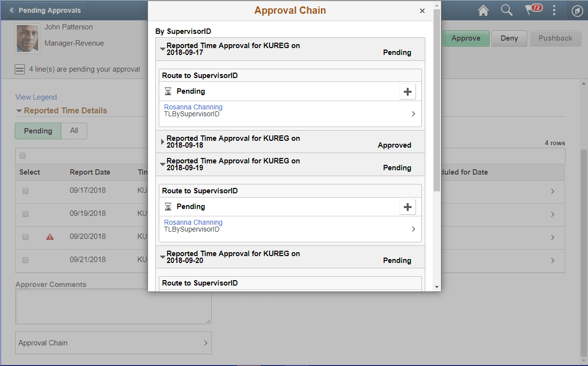Viewport: 588px width, 366px height.
Task: Open the Home icon in the header
Action: coord(483,10)
